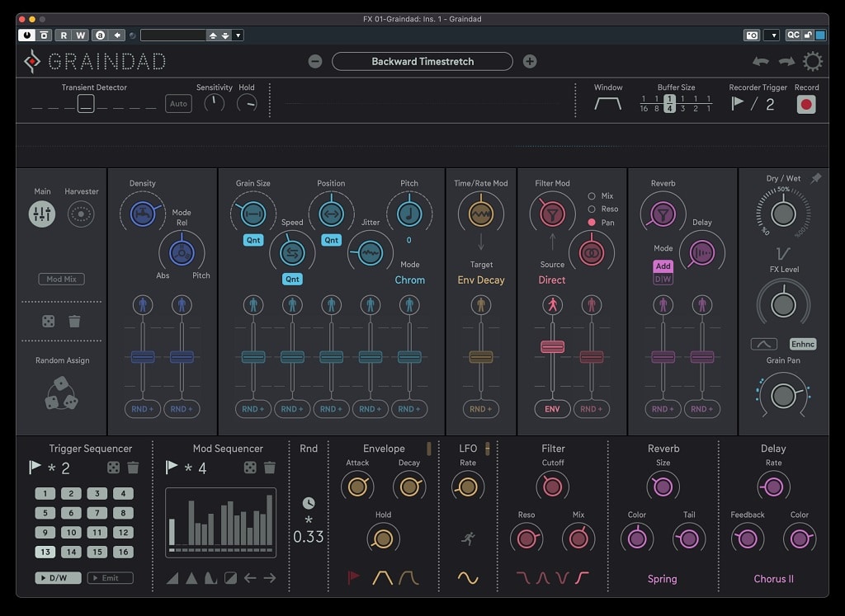Click the D/W button in Trigger Sequencer
This screenshot has height=616, width=845.
click(59, 578)
